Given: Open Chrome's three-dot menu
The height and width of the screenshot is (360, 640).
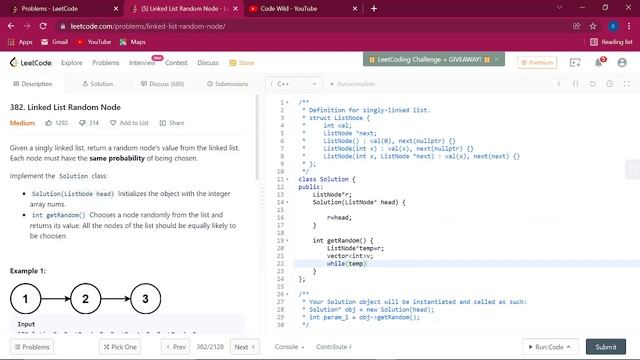Looking at the screenshot, I should click(629, 26).
